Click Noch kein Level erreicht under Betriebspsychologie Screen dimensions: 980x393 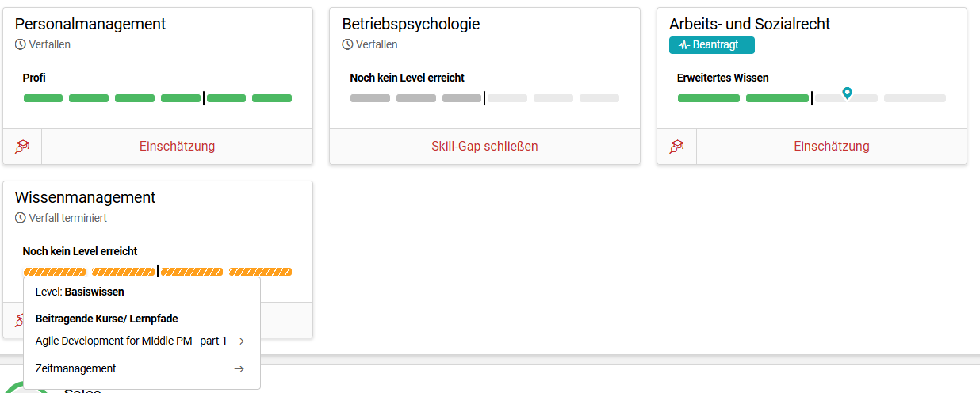coord(407,78)
